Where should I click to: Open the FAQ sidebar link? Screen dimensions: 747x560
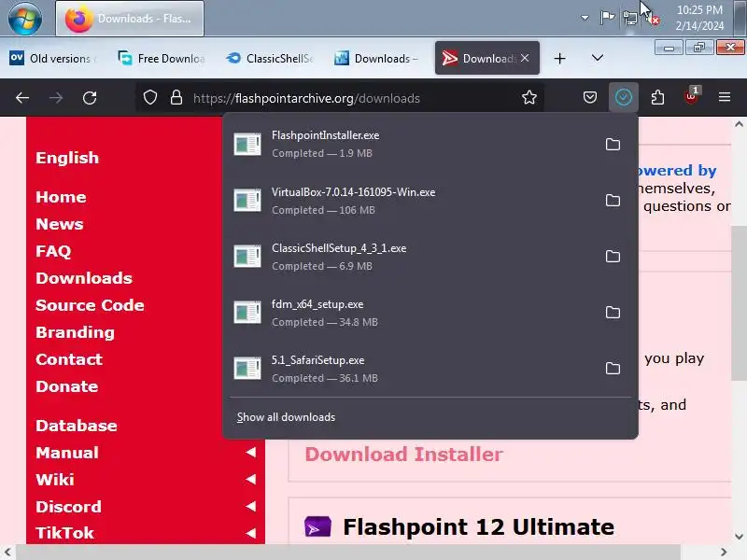[x=53, y=251]
